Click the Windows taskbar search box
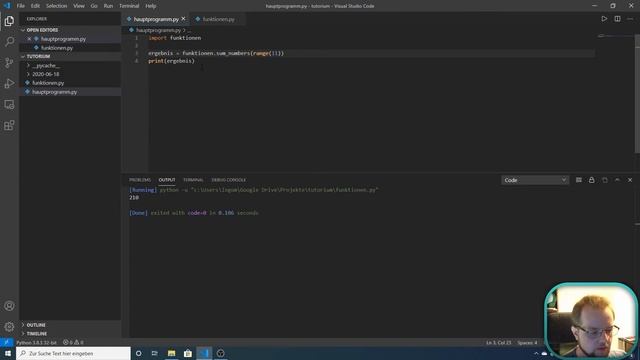Screen dimensions: 640x360 coord(73,353)
